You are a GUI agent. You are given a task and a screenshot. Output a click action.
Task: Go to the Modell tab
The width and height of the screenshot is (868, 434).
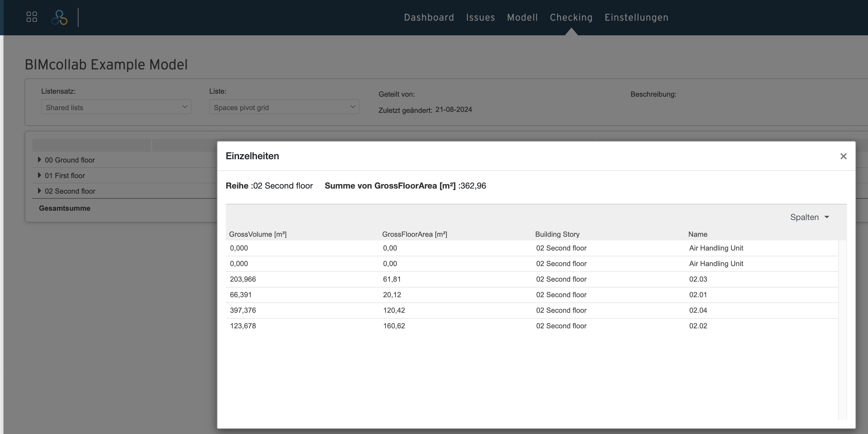pos(522,17)
